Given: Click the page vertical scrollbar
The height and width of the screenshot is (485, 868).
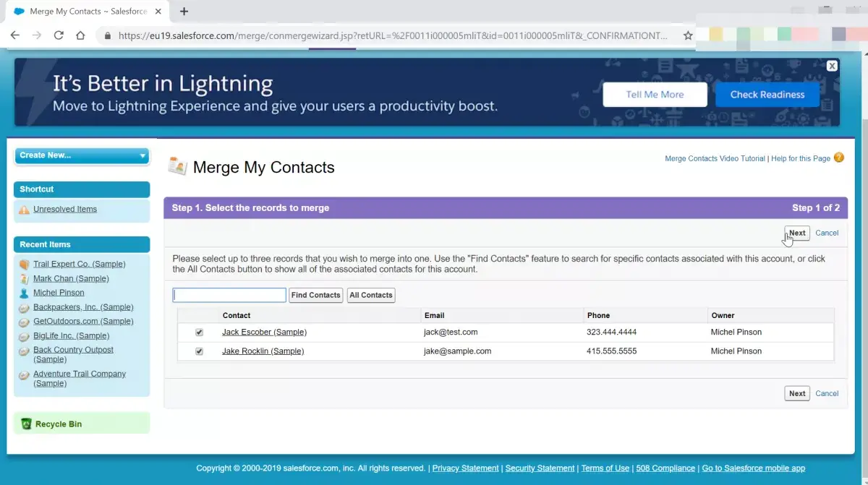Looking at the screenshot, I should [864, 266].
